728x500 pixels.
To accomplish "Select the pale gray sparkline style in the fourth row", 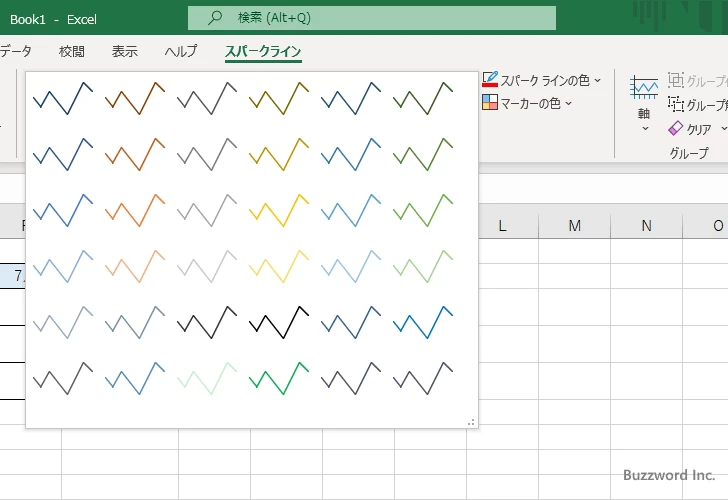I will 207,266.
